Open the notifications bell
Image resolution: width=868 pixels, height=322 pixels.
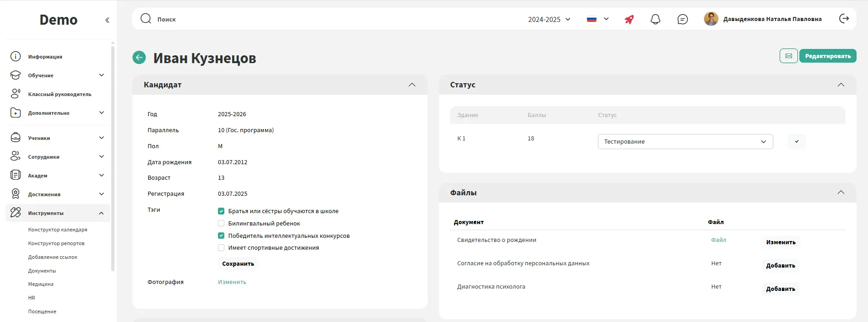coord(655,19)
